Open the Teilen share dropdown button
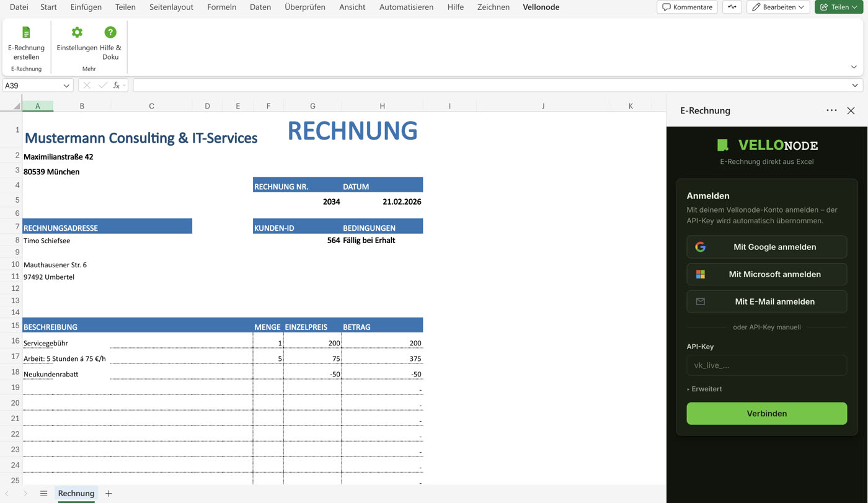 pos(839,7)
